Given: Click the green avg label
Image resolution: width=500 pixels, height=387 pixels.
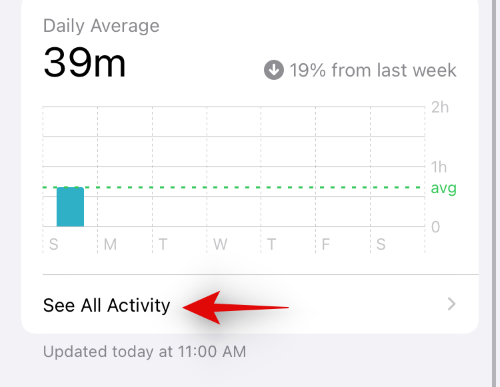Looking at the screenshot, I should coord(443,189).
